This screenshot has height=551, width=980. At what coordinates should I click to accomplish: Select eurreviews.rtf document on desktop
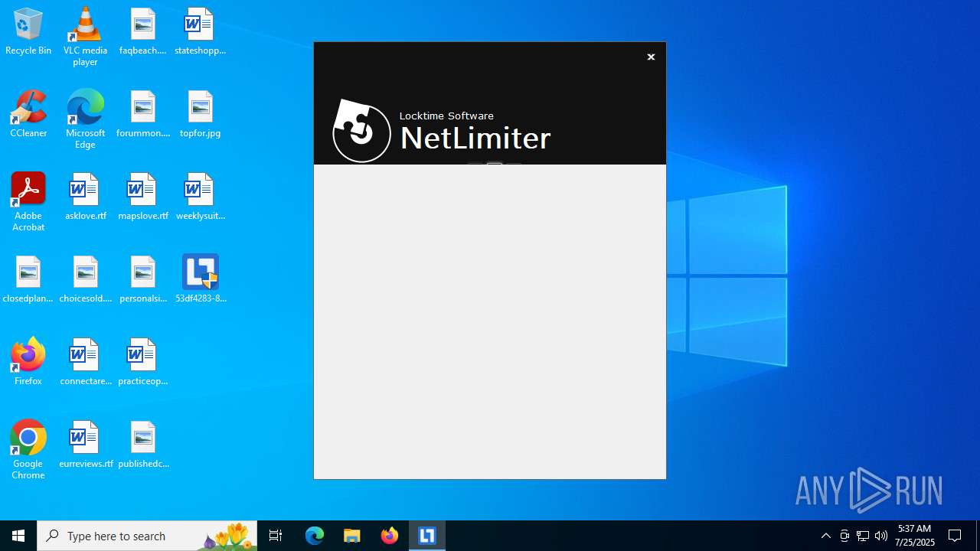[x=85, y=445]
